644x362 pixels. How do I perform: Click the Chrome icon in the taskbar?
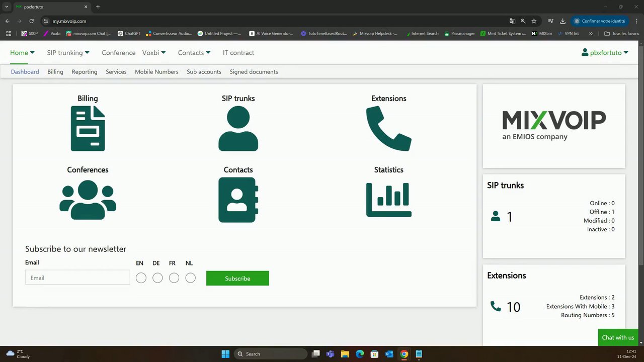coord(404,354)
